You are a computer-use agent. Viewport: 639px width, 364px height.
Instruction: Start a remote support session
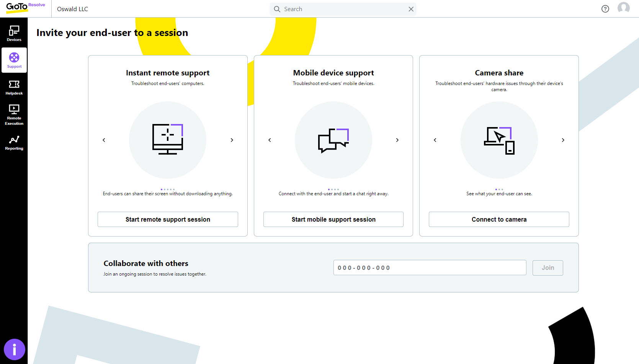pyautogui.click(x=167, y=219)
